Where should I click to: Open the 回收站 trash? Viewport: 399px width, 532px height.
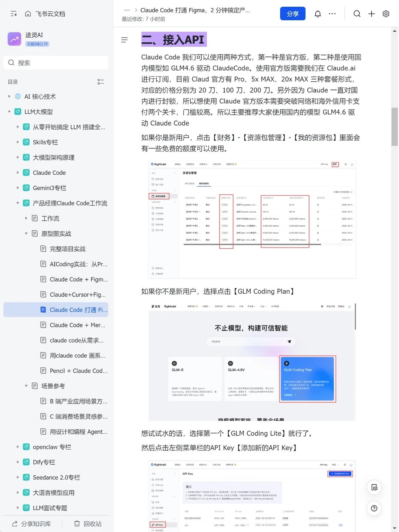(88, 524)
